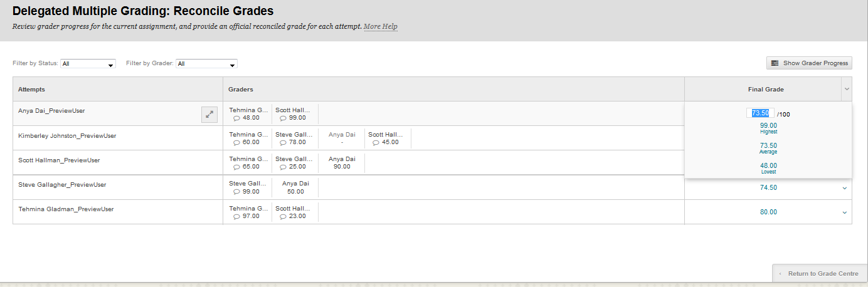
Task: Select the 99.00 Highest grade option
Action: click(x=768, y=128)
